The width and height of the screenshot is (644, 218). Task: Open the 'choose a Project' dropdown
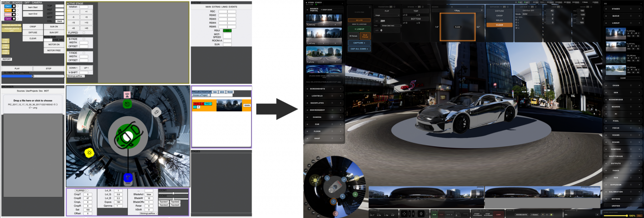pyautogui.click(x=201, y=95)
